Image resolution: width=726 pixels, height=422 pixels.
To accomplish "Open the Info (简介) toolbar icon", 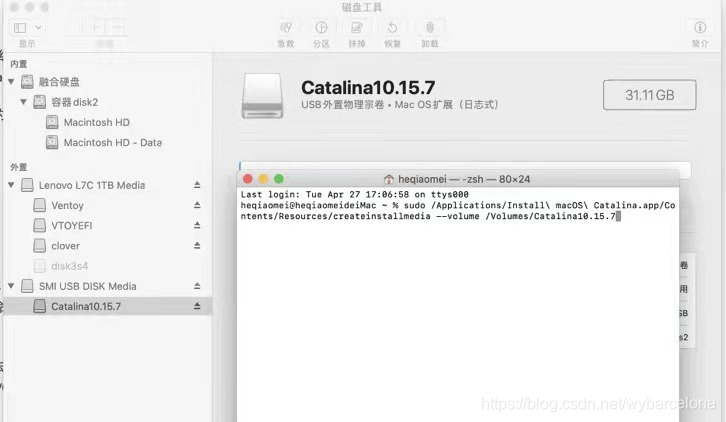I will 700,28.
